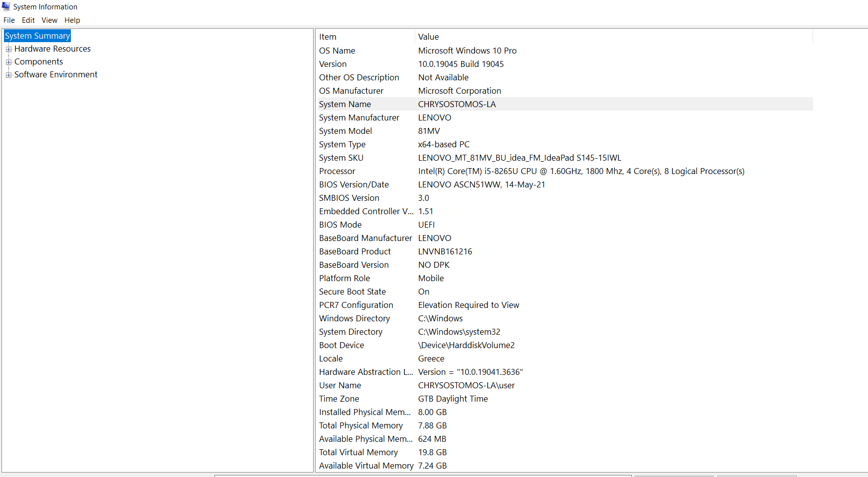Select Available Physical Memory row
The height and width of the screenshot is (477, 868).
coord(564,439)
